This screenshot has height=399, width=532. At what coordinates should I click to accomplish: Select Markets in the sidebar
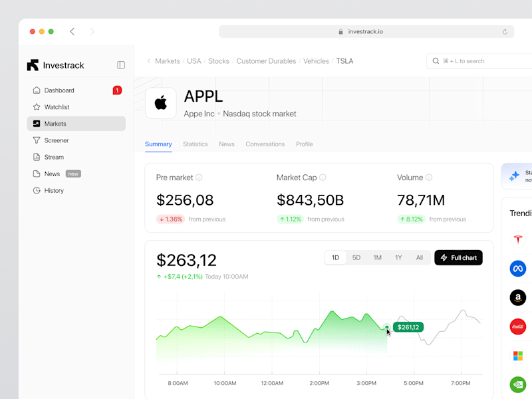pyautogui.click(x=76, y=124)
